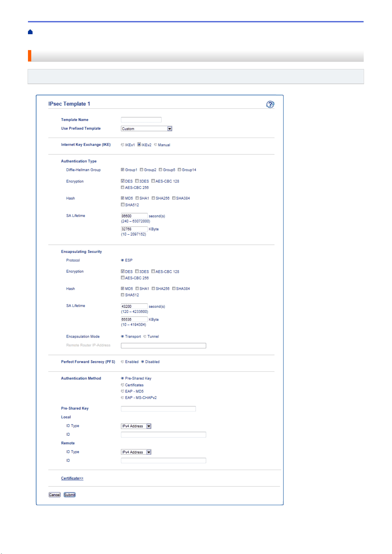Select Certificates authentication method
The image size is (392, 554).
coord(122,385)
